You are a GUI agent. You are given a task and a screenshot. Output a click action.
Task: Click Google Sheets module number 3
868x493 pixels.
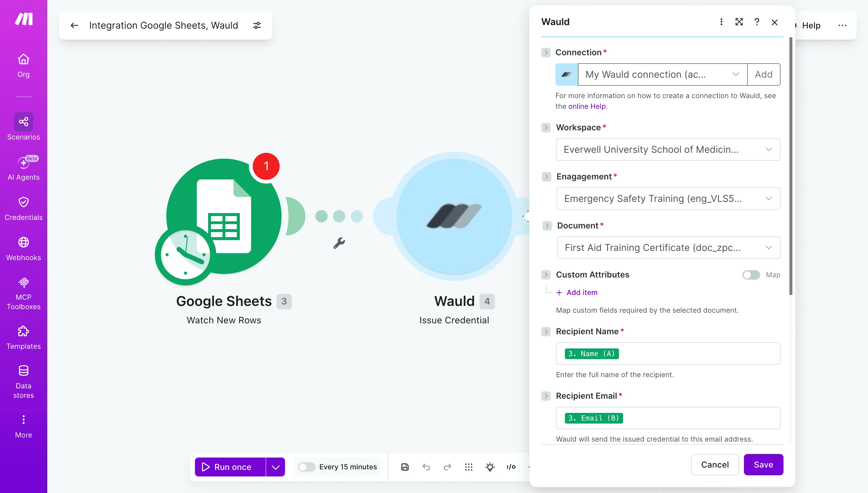pos(284,301)
